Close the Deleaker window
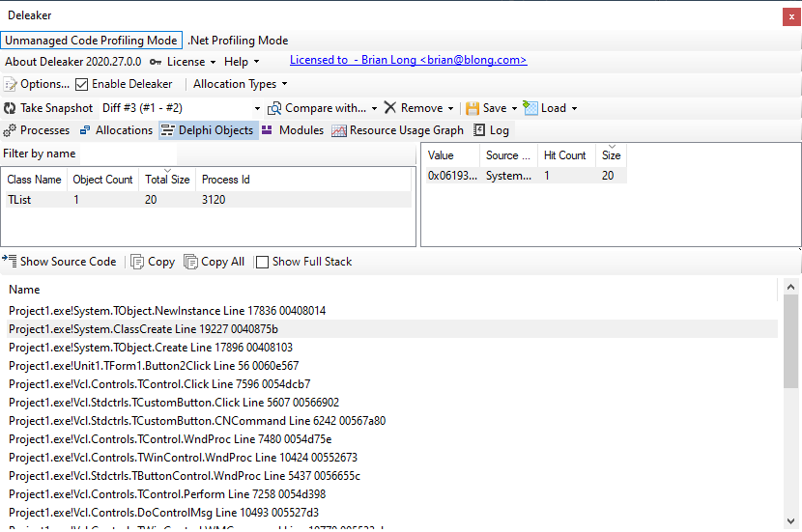This screenshot has width=802, height=532. pos(791,16)
